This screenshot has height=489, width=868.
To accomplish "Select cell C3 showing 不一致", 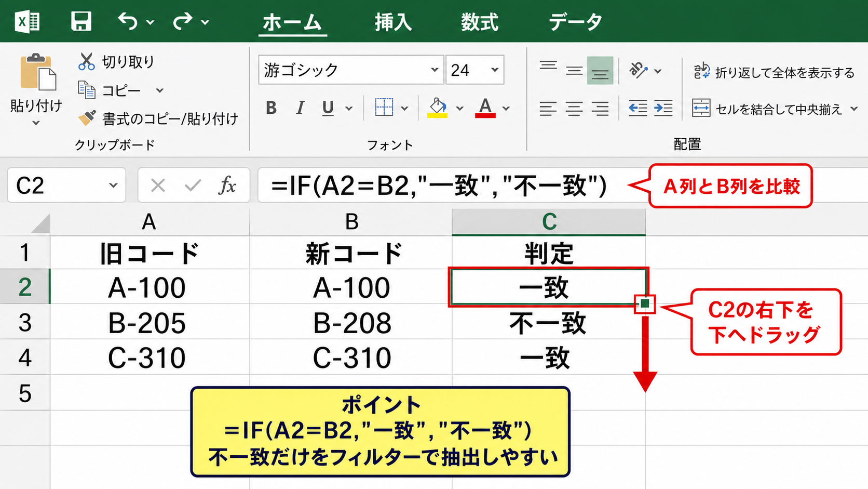I will [x=549, y=322].
